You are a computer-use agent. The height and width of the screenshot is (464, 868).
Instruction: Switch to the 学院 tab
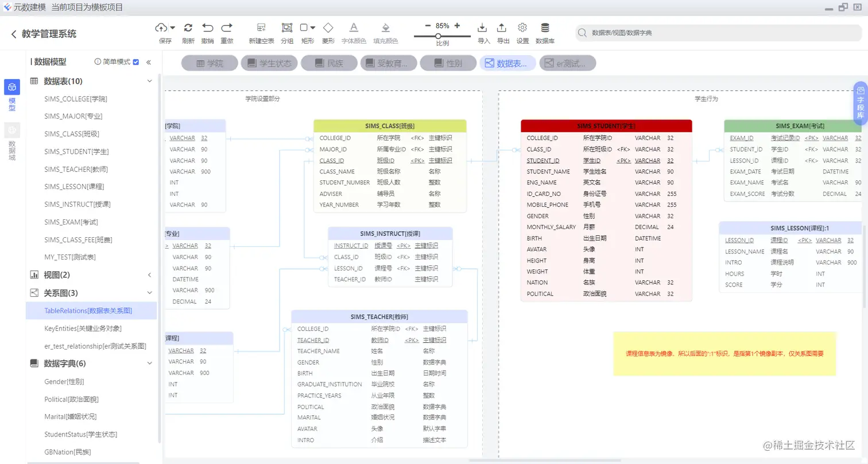tap(209, 63)
